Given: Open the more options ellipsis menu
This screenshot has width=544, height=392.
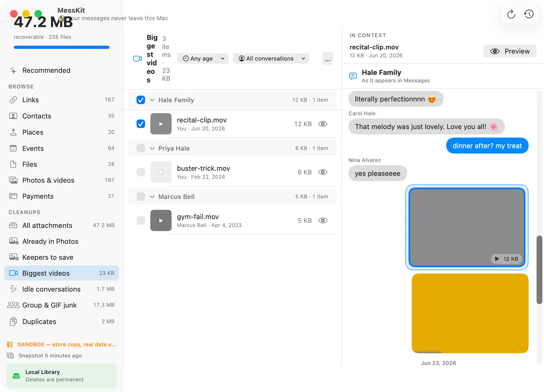Looking at the screenshot, I should (328, 58).
